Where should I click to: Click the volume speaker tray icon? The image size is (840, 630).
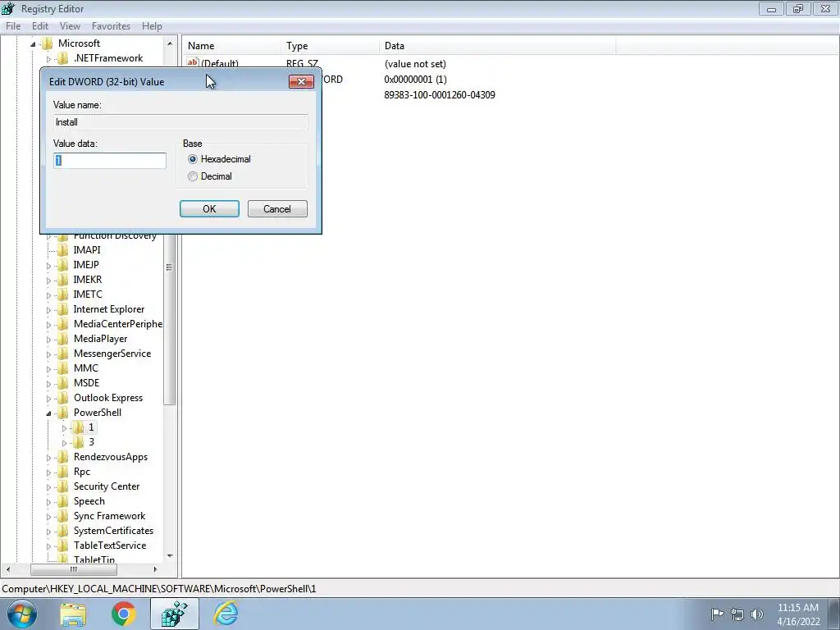click(x=757, y=614)
